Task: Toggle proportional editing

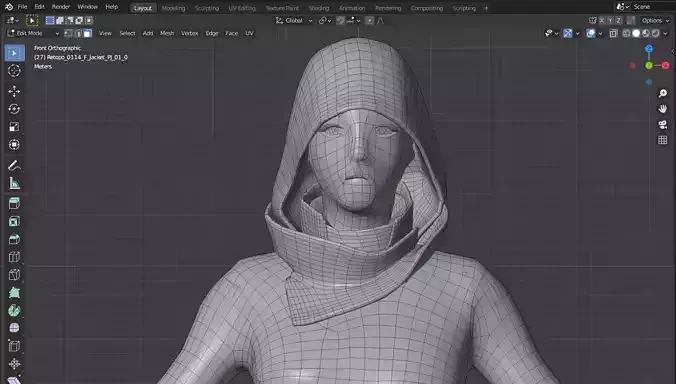Action: pos(369,20)
